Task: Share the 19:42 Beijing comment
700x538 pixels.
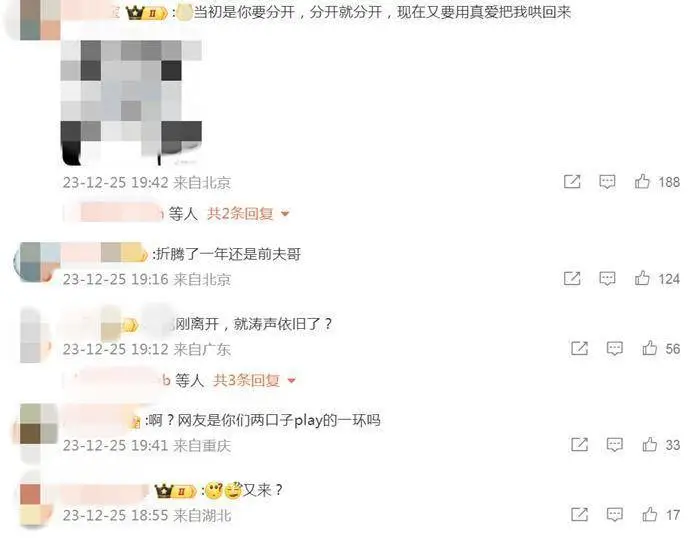Action: coord(572,181)
